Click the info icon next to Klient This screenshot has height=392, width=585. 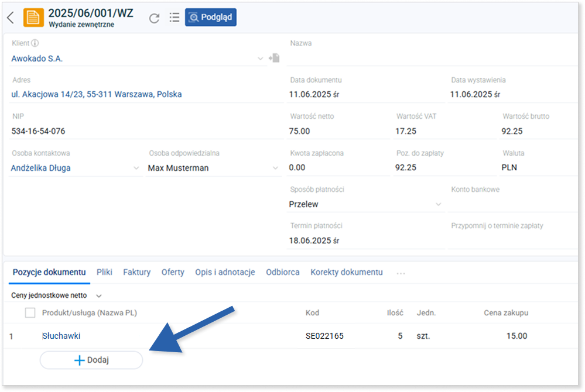(x=35, y=43)
